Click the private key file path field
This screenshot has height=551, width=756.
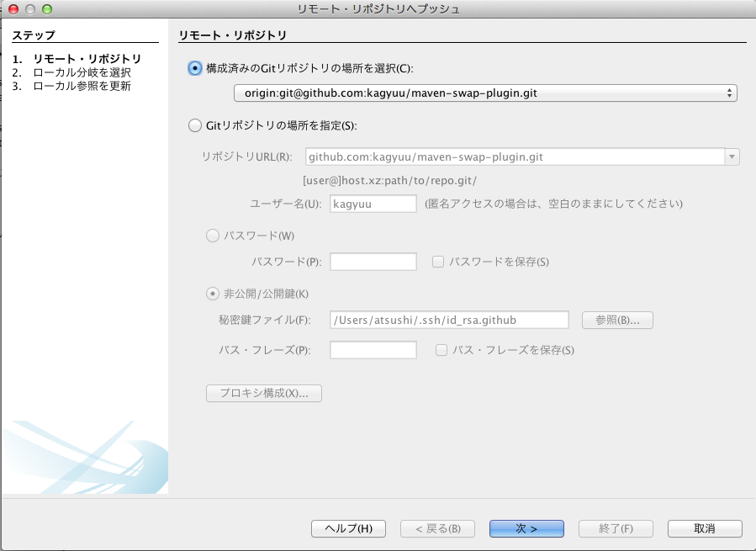(x=449, y=320)
